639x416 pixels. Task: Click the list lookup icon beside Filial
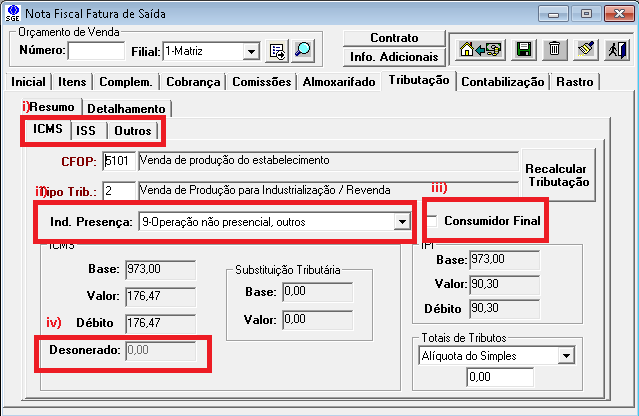[277, 50]
